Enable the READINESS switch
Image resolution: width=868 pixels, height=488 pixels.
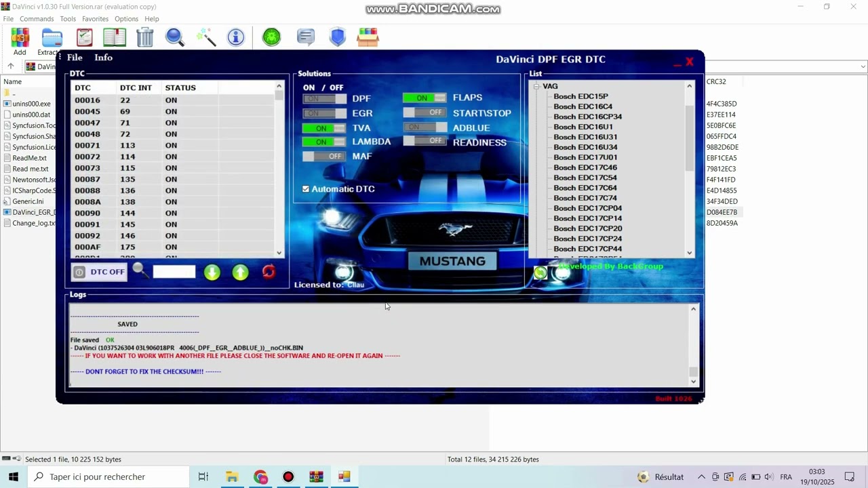point(425,141)
